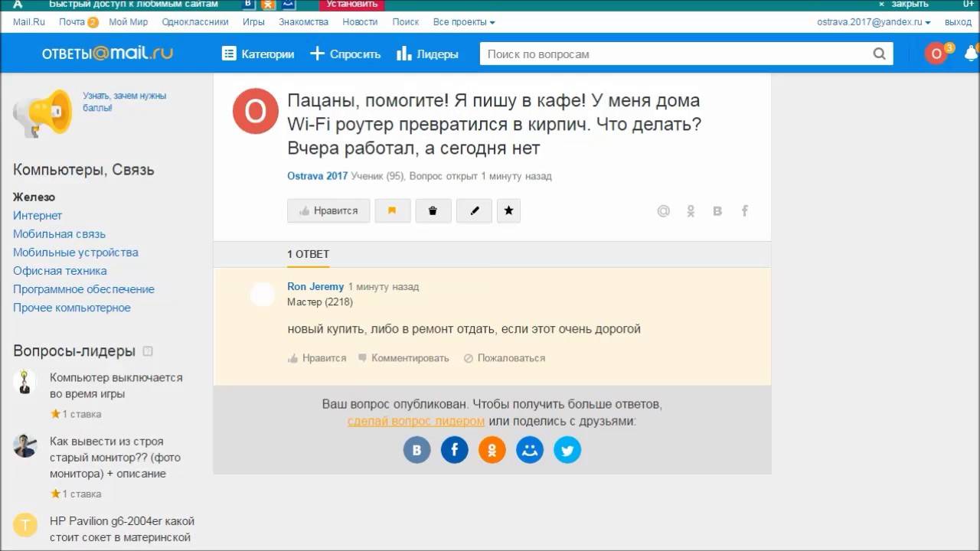
Task: Open Новости in the top bar
Action: click(x=360, y=22)
